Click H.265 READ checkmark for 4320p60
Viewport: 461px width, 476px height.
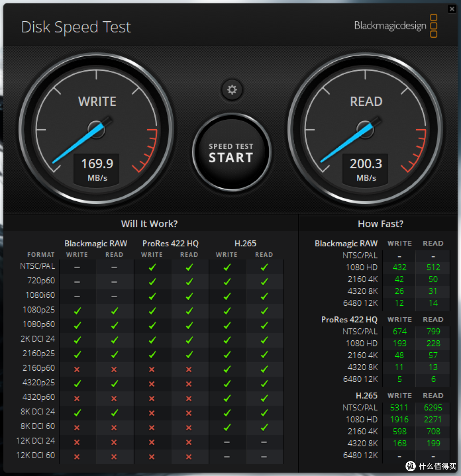click(264, 398)
